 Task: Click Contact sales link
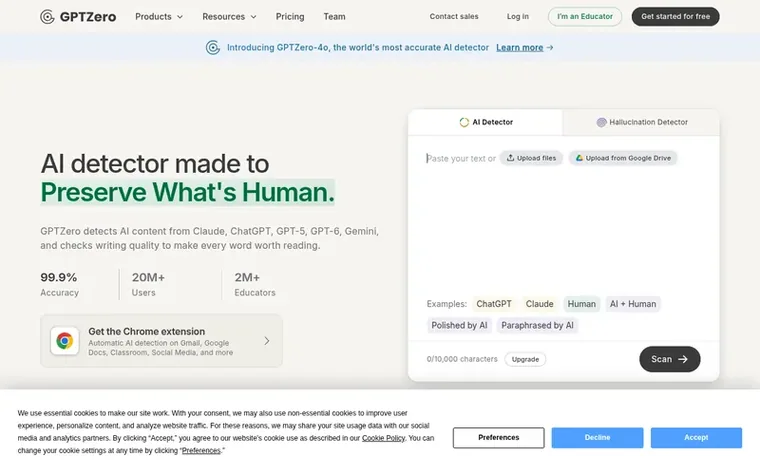tap(454, 16)
